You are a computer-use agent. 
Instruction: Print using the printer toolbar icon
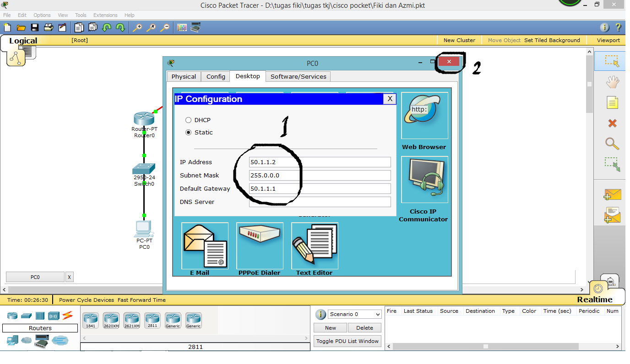[x=49, y=27]
